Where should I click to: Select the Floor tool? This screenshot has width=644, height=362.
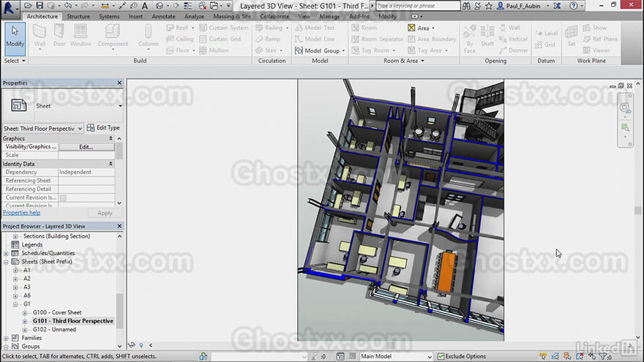click(x=180, y=50)
